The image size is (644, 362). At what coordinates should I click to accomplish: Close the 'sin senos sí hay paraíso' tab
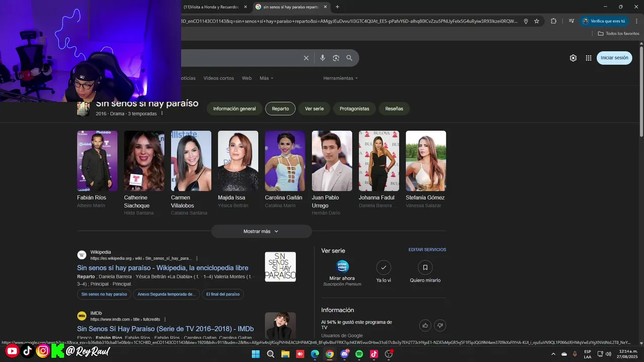pyautogui.click(x=325, y=7)
